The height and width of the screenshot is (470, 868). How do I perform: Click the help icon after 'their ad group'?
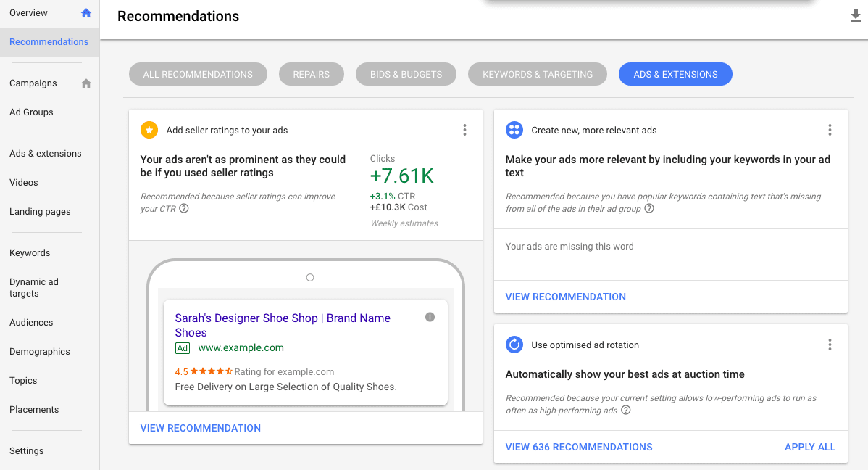click(648, 208)
